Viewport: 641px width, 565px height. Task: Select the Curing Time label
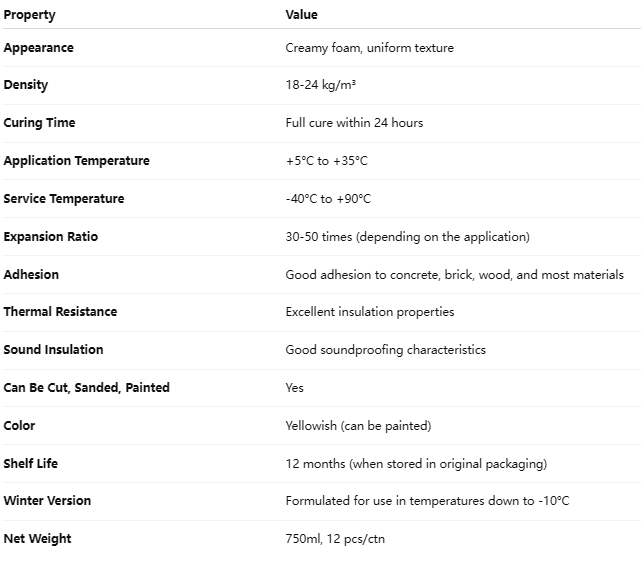tap(40, 123)
